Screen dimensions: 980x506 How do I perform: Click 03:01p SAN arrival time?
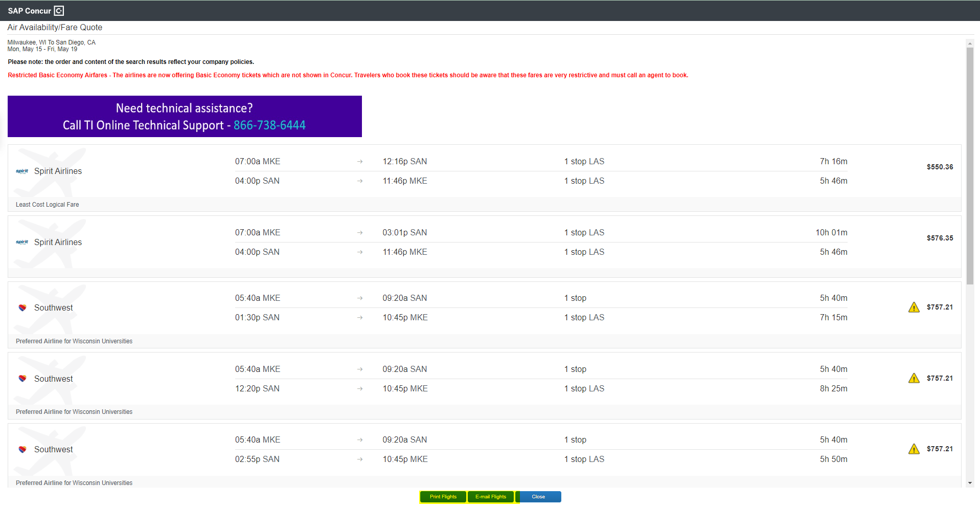pyautogui.click(x=405, y=233)
